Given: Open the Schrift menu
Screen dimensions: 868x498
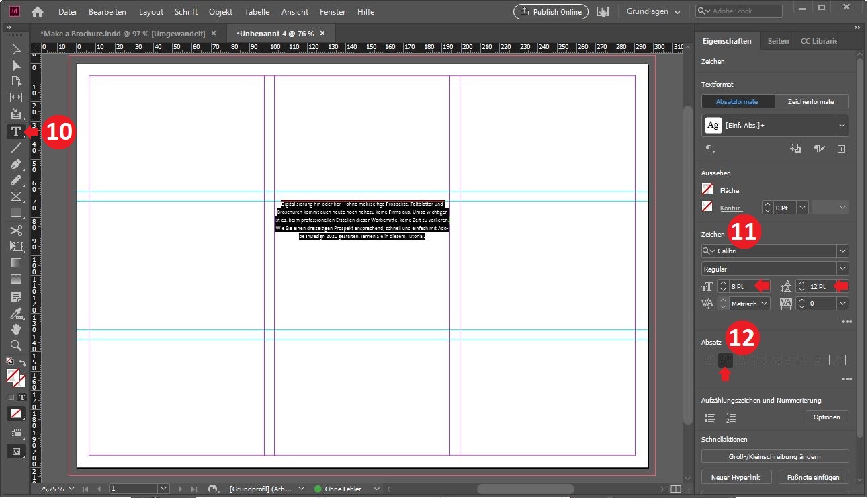Looking at the screenshot, I should [186, 12].
